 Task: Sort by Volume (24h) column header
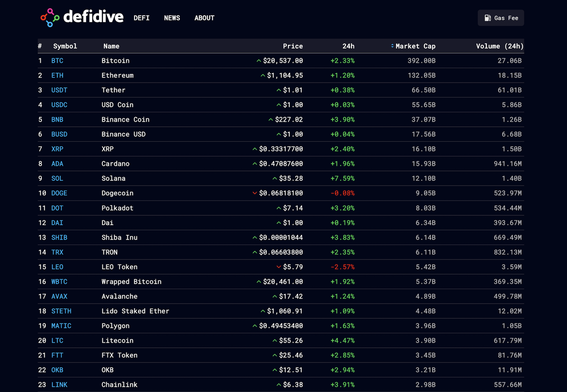(500, 46)
